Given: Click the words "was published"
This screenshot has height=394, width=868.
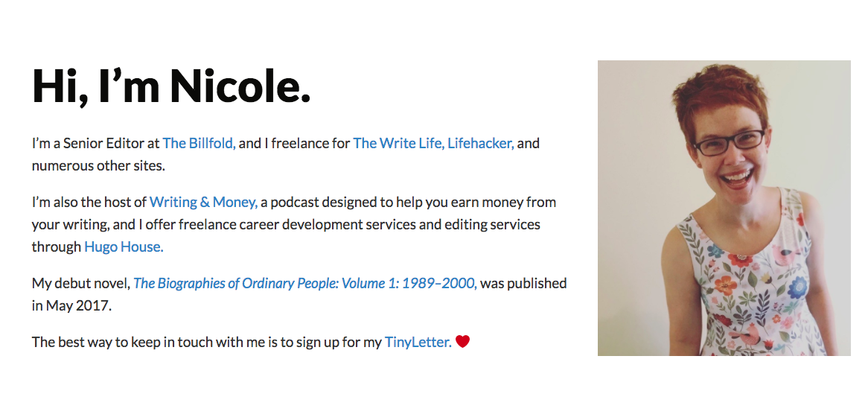Looking at the screenshot, I should click(x=523, y=283).
